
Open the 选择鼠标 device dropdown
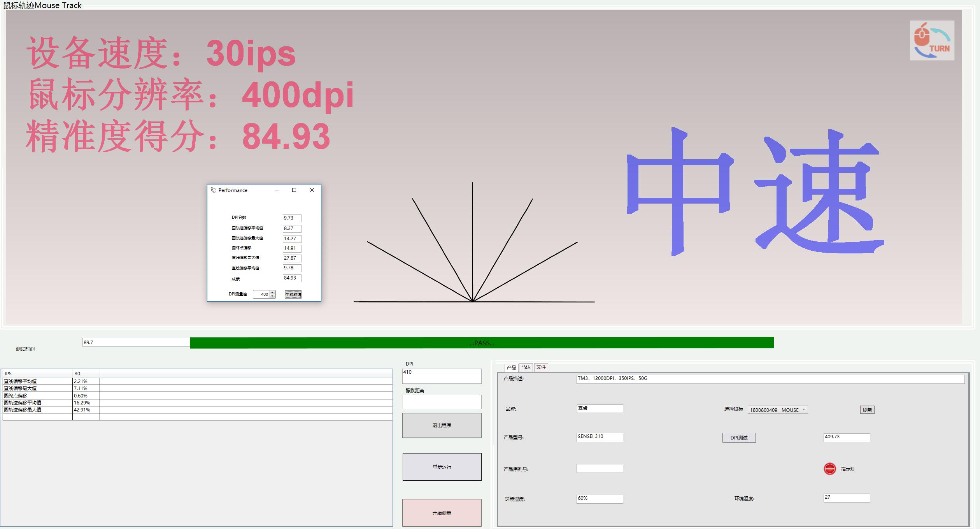point(804,410)
